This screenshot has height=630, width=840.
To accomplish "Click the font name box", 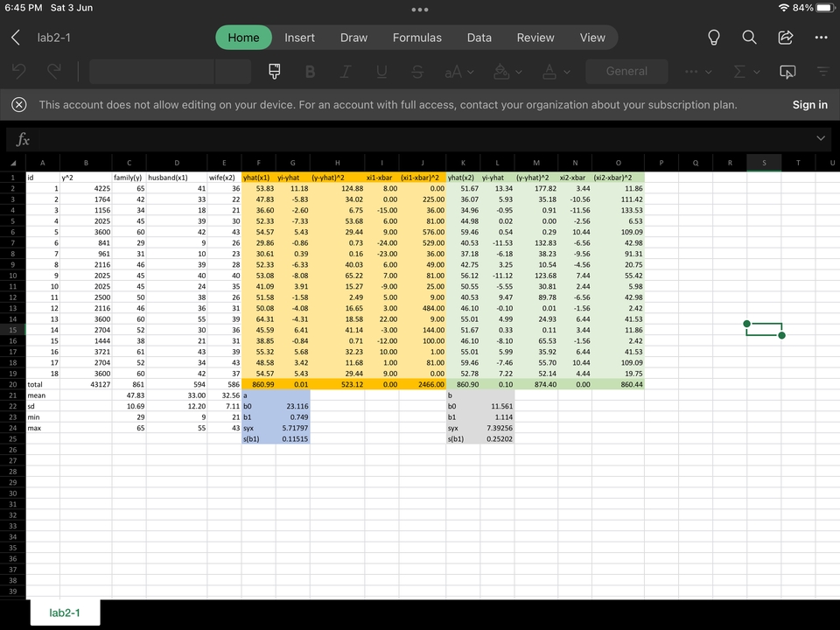I will 151,71.
